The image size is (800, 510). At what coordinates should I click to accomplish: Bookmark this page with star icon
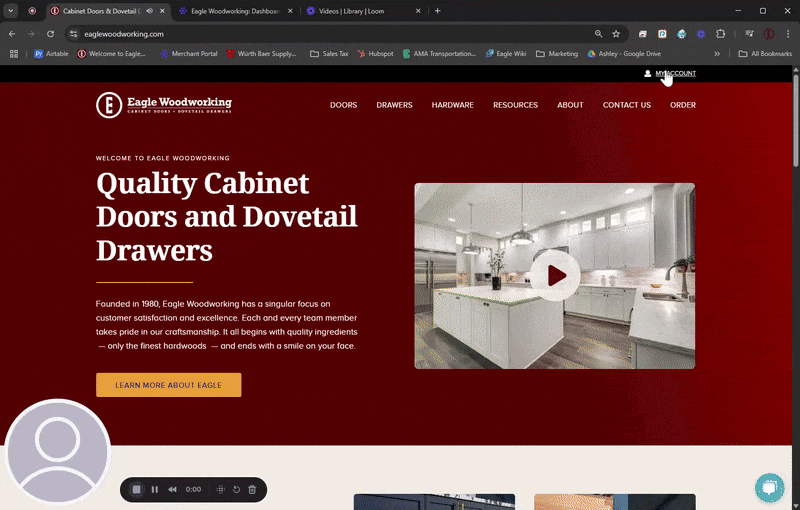[616, 34]
